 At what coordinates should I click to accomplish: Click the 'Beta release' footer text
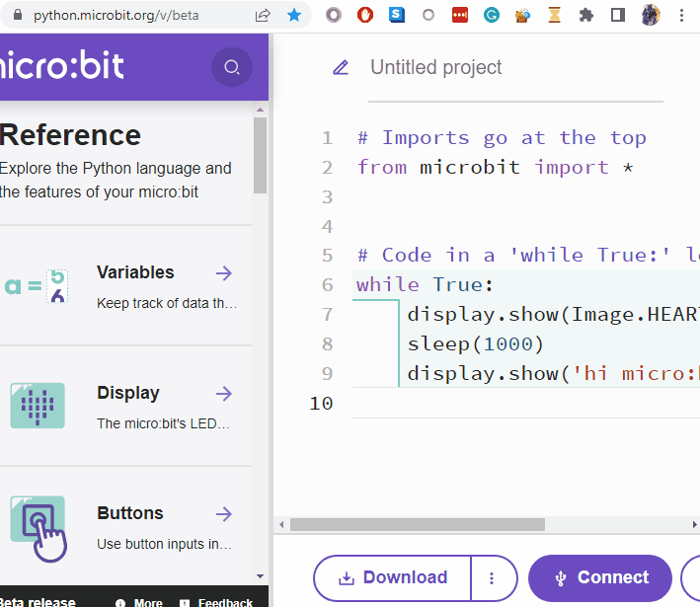click(x=38, y=602)
